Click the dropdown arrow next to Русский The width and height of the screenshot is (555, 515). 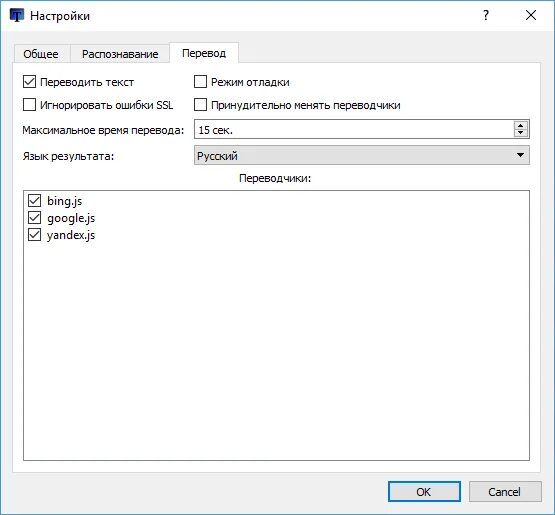pyautogui.click(x=520, y=155)
